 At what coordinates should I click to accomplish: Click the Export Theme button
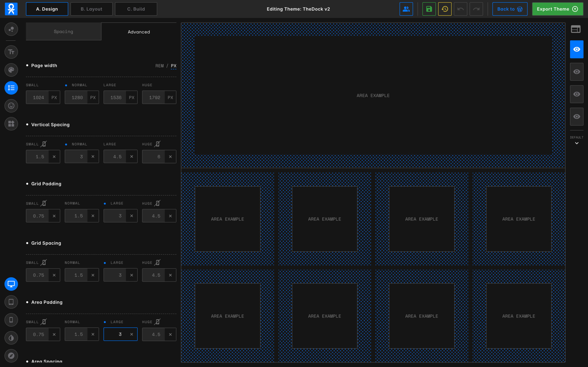click(557, 9)
